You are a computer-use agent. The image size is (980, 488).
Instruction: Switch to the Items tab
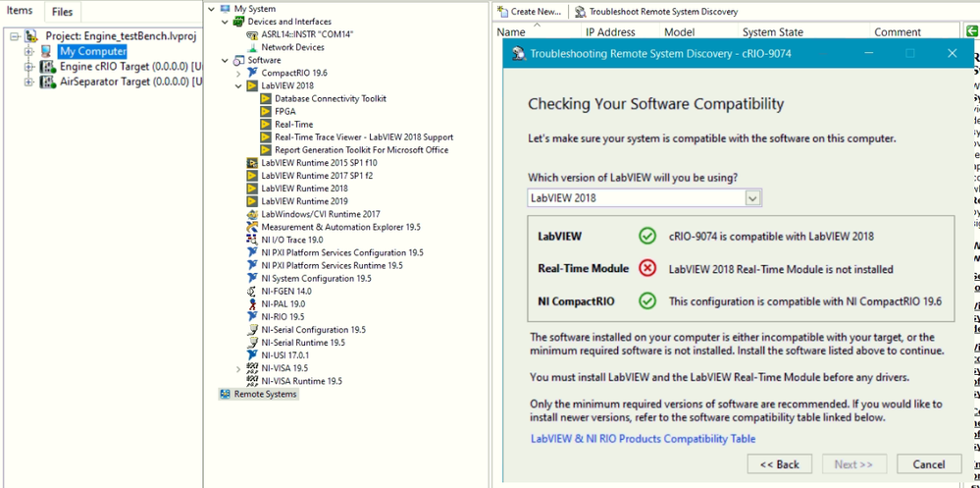click(x=20, y=11)
